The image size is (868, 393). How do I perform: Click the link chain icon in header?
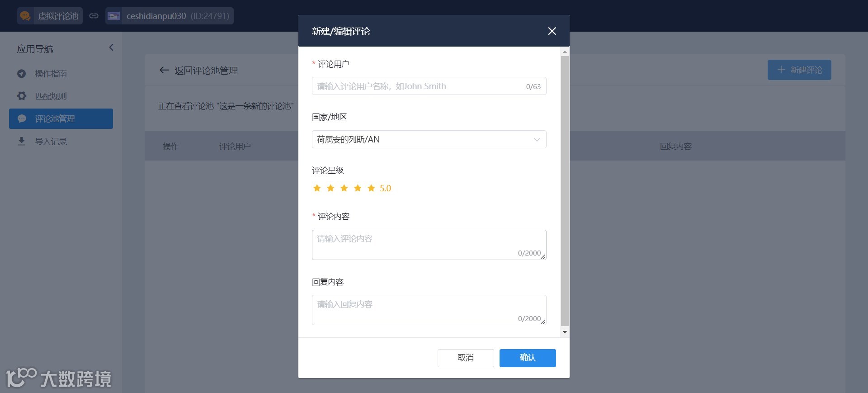tap(94, 16)
